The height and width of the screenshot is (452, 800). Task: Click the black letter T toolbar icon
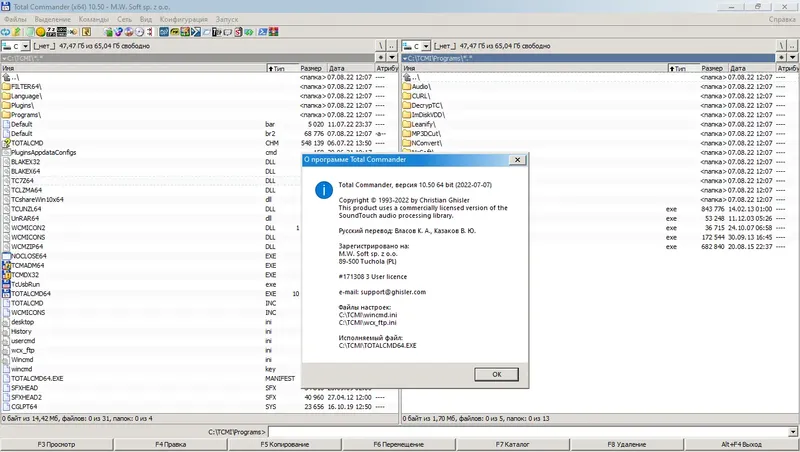coord(216,32)
